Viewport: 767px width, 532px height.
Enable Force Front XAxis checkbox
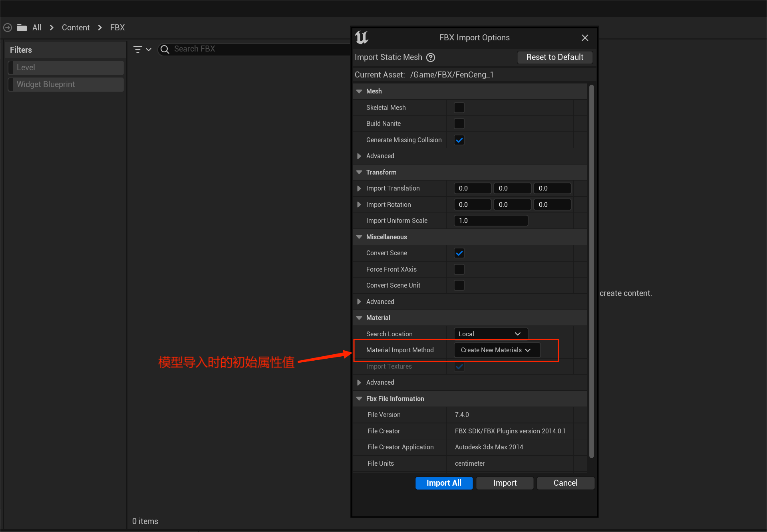[459, 270]
